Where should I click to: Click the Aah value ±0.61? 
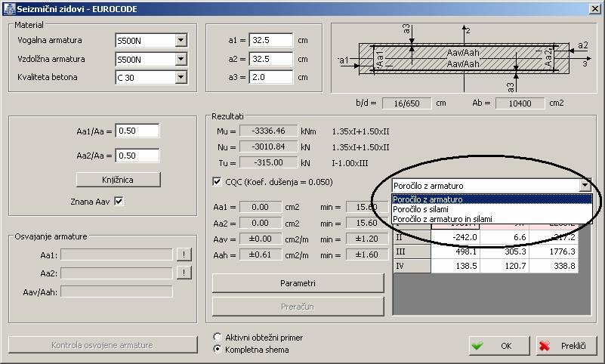[261, 255]
